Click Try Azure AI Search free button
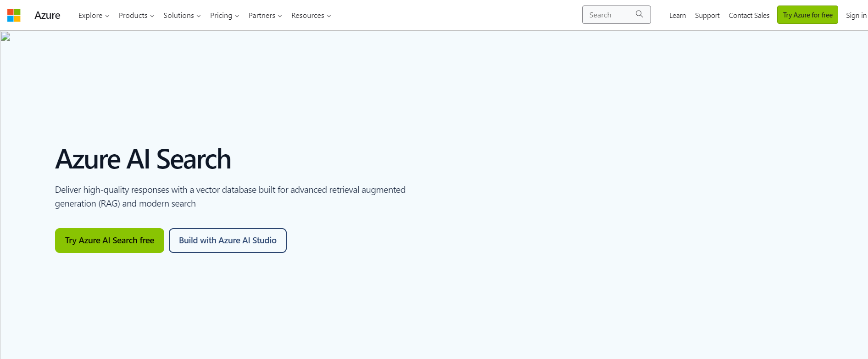This screenshot has height=359, width=868. tap(110, 241)
